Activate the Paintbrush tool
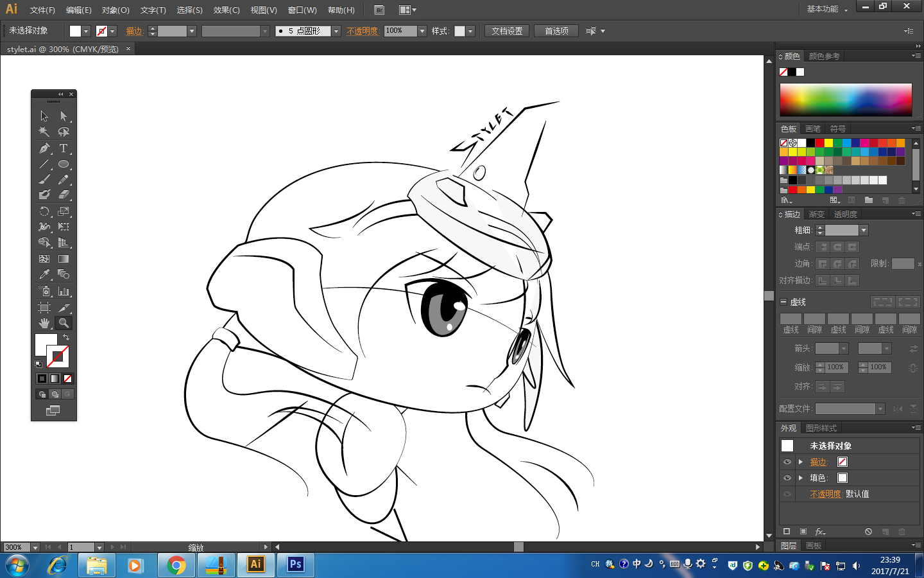Image resolution: width=924 pixels, height=578 pixels. (44, 179)
